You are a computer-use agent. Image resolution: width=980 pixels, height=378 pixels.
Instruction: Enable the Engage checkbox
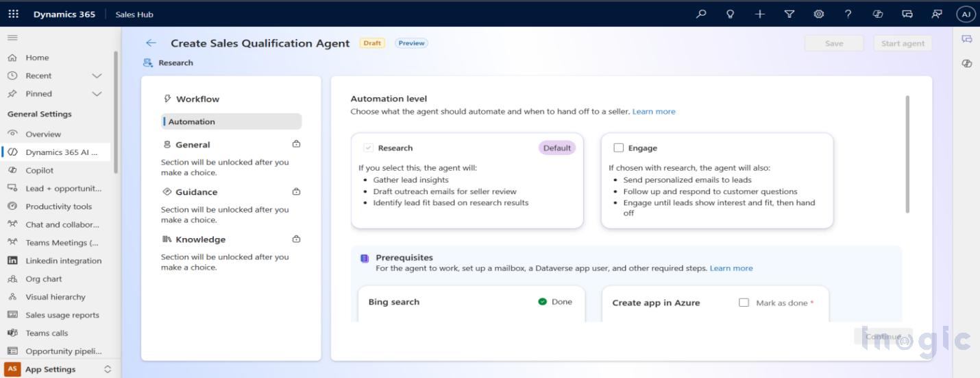619,147
